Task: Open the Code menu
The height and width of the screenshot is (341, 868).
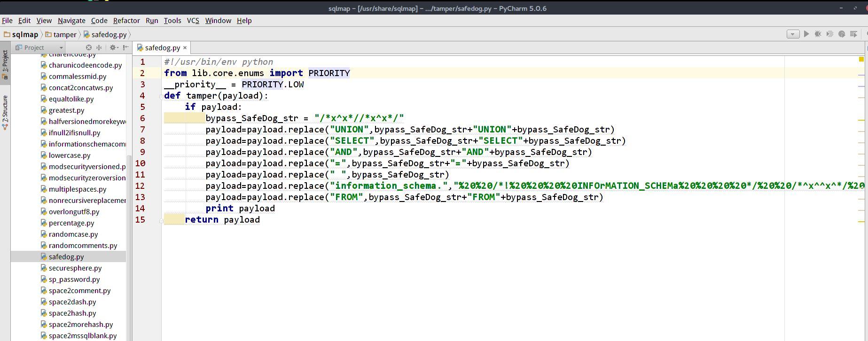Action: [x=99, y=21]
